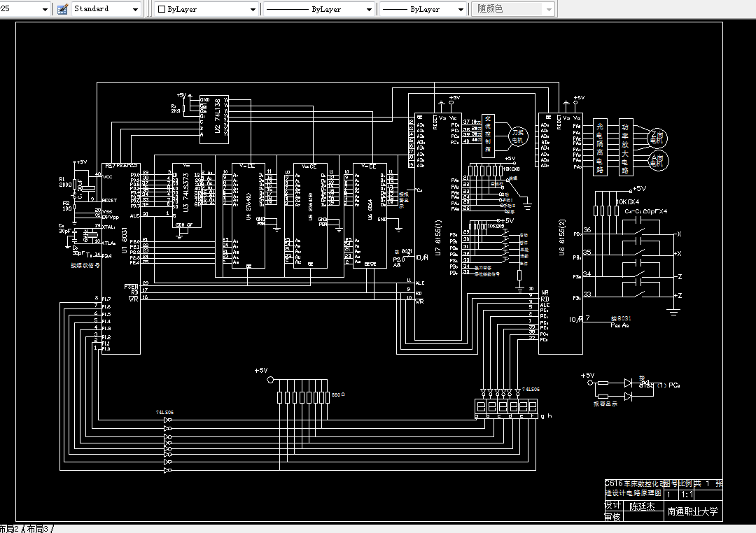Click the 交流控制箱 block

tap(488, 136)
